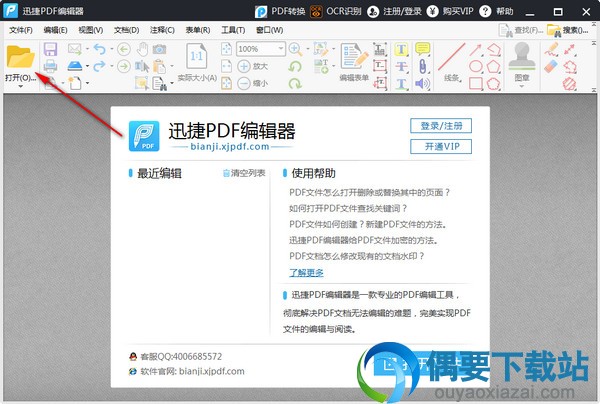Click the 了解更多 link

[306, 273]
